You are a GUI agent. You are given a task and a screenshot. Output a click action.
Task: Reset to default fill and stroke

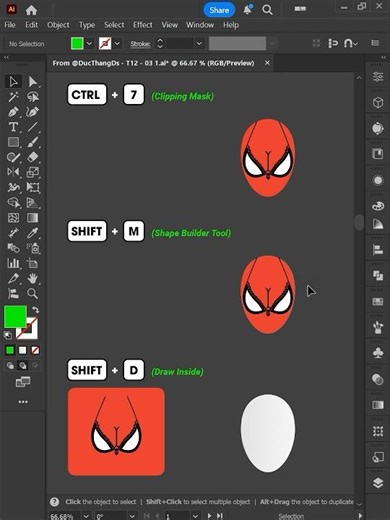point(7,335)
